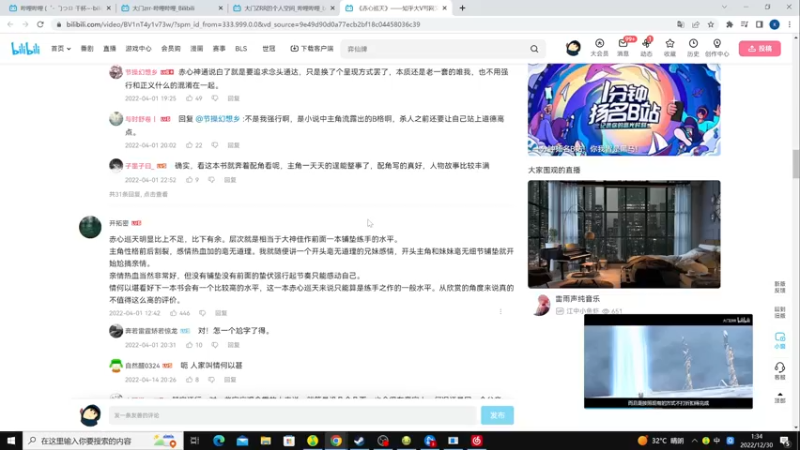
Task: Click the 回到旧版 side button
Action: [x=780, y=312]
